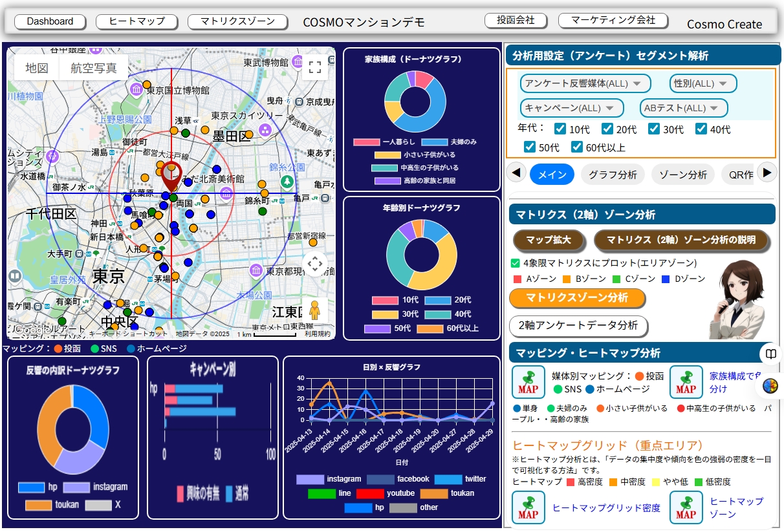The height and width of the screenshot is (532, 784).
Task: Expand the 性別(ALL) dropdown
Action: tap(702, 83)
